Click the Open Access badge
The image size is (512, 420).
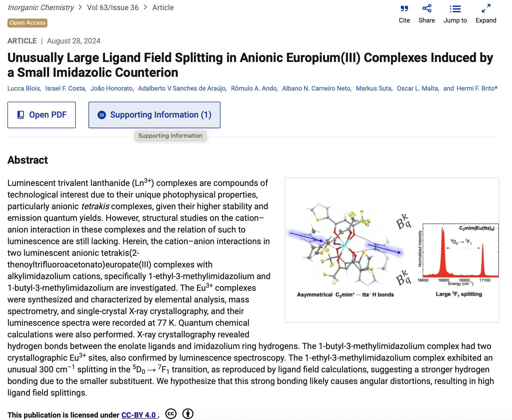click(27, 23)
